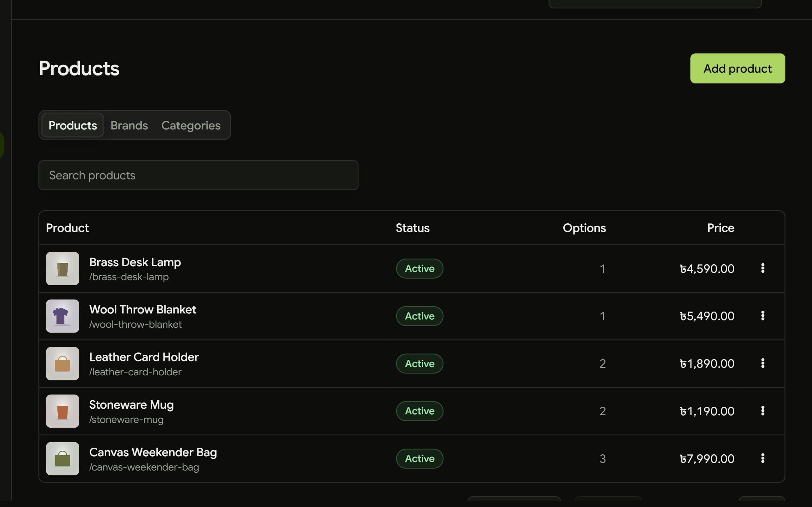Click the Active badge in the Leather Card Holder row
This screenshot has width=812, height=507.
(x=420, y=364)
